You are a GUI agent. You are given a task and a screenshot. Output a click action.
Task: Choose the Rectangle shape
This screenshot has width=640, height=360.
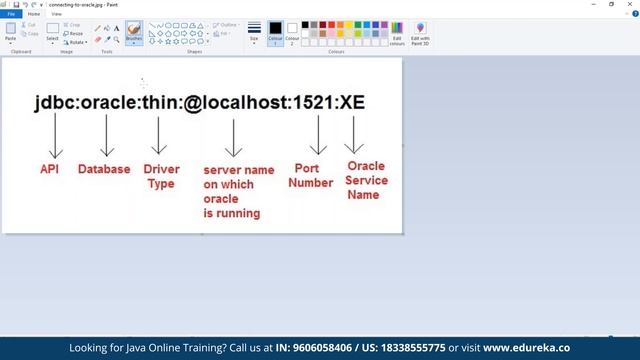pyautogui.click(x=176, y=26)
